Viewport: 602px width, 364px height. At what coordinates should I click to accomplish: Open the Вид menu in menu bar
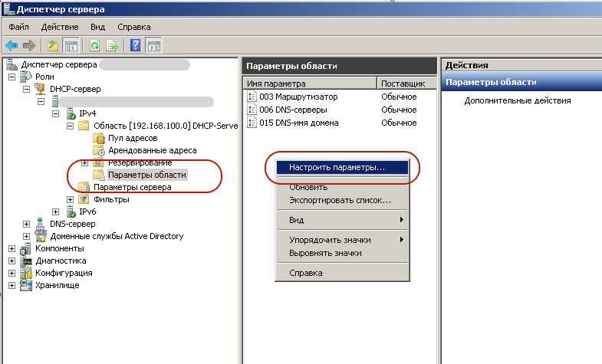[x=97, y=27]
